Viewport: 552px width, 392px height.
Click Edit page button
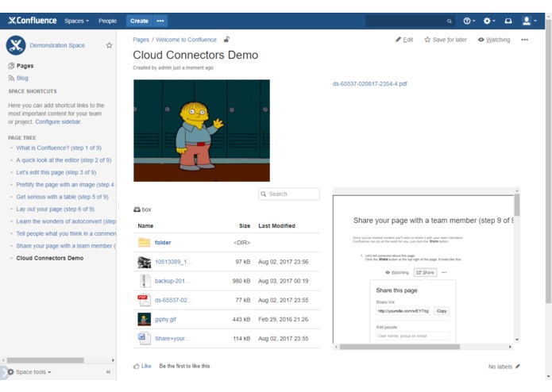coord(404,40)
